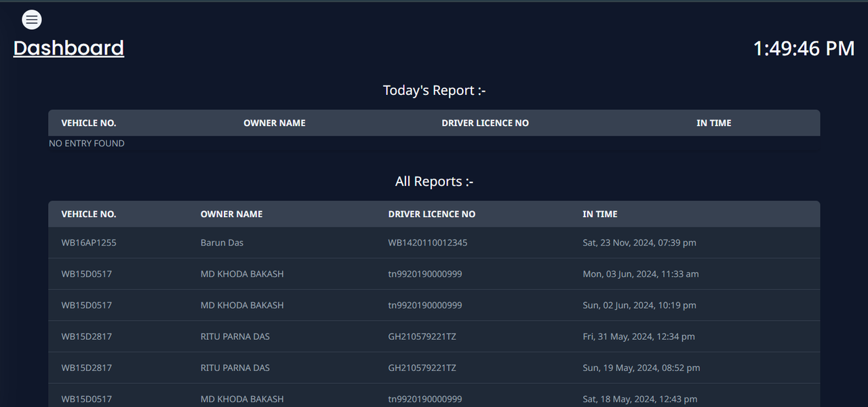Viewport: 868px width, 407px height.
Task: Click OWNER NAME header in Today's Report
Action: click(275, 123)
